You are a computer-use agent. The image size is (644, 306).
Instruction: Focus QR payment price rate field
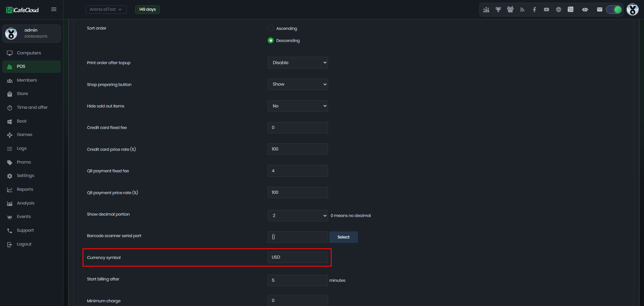tap(298, 192)
